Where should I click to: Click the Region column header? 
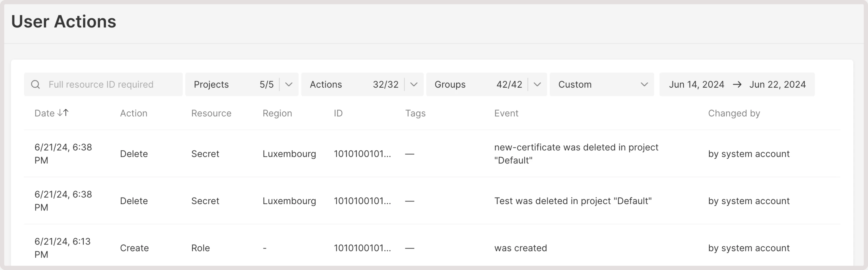(277, 113)
